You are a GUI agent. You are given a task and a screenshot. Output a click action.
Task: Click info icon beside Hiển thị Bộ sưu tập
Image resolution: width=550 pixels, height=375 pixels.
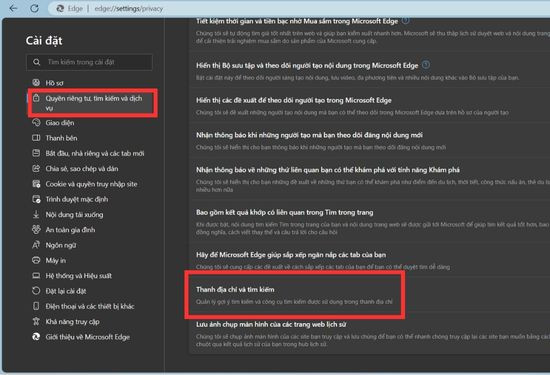click(425, 65)
